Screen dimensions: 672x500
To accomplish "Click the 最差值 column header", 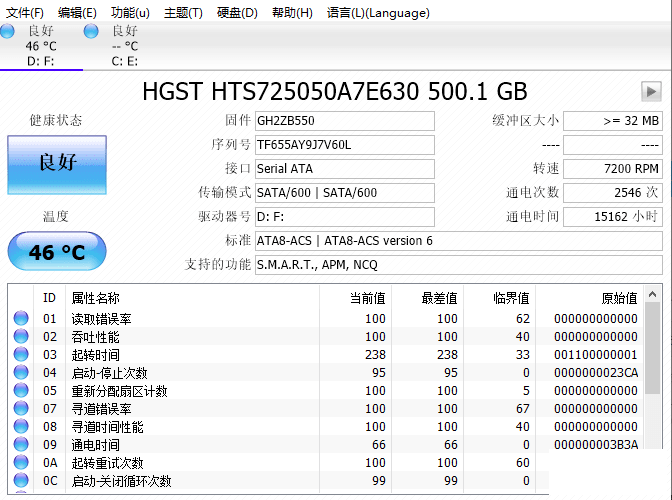I will (427, 298).
